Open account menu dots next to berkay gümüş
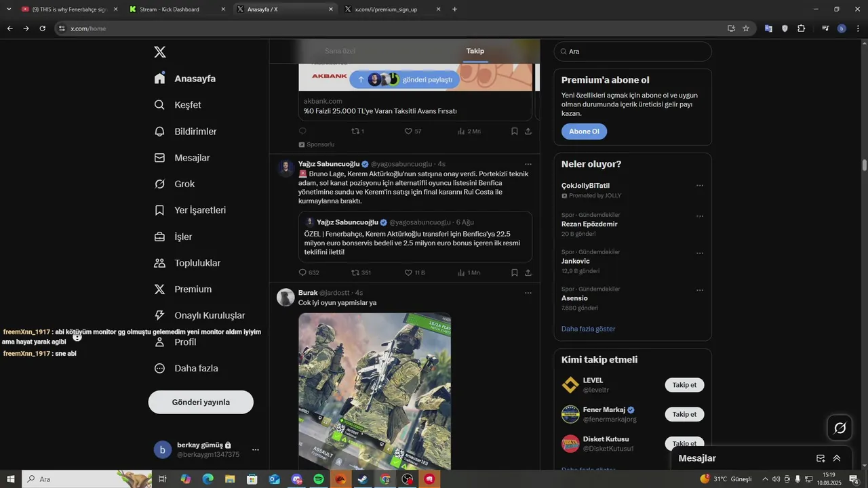Screen dimensions: 868x488 click(x=256, y=449)
